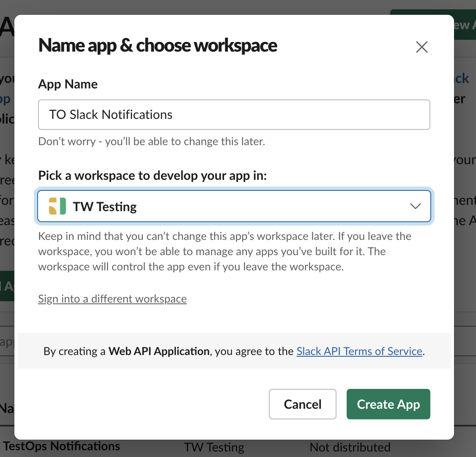Expand the workspace picker chevron
This screenshot has width=476, height=457.
click(x=415, y=206)
